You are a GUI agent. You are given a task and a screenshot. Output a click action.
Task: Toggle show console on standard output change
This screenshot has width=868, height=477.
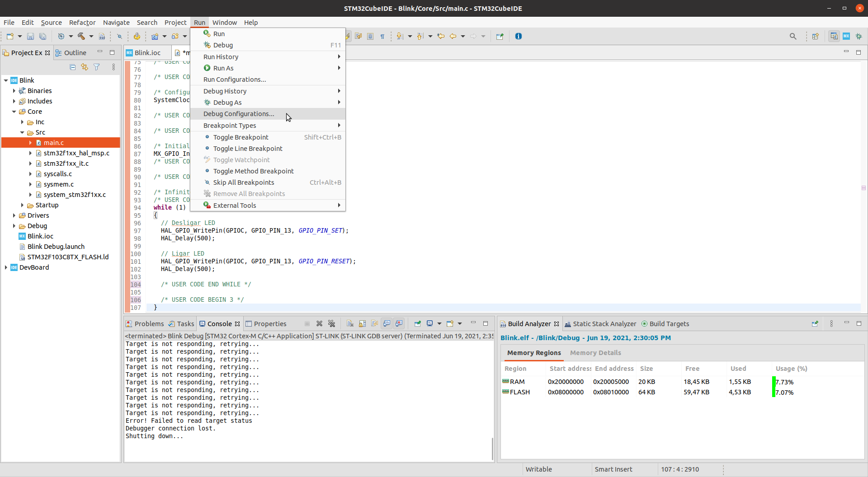pyautogui.click(x=387, y=323)
